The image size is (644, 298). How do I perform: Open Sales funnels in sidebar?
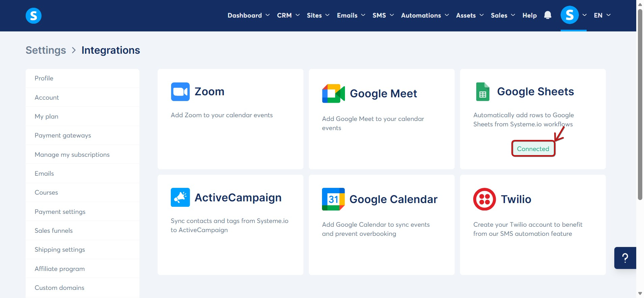coord(82,230)
